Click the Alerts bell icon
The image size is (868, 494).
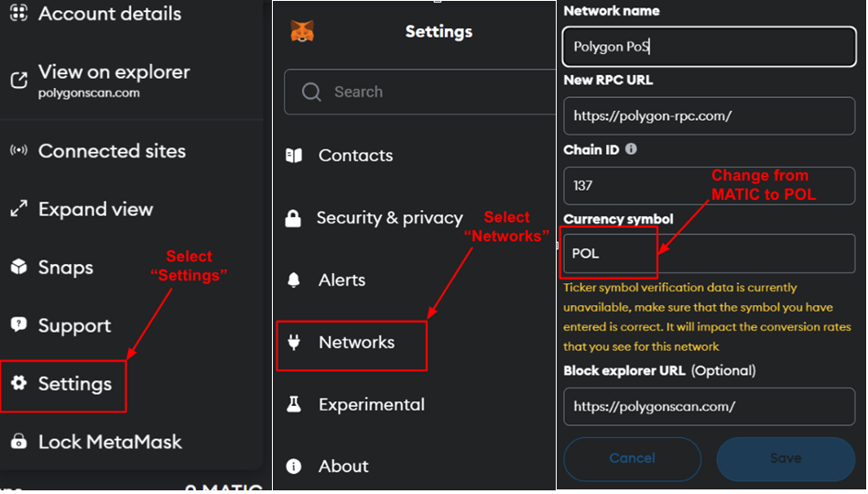point(293,280)
